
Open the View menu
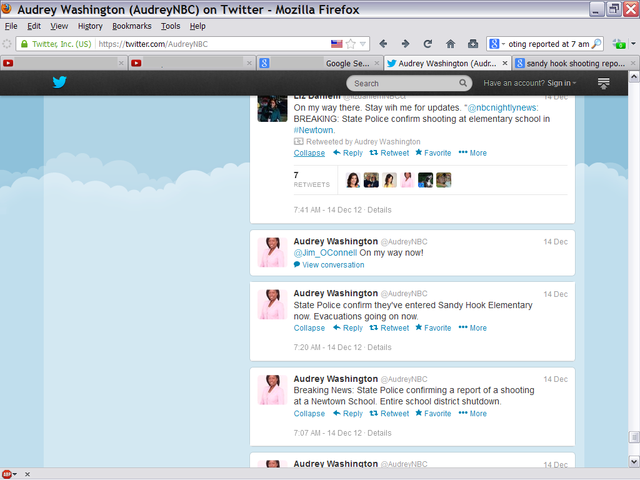(x=59, y=26)
